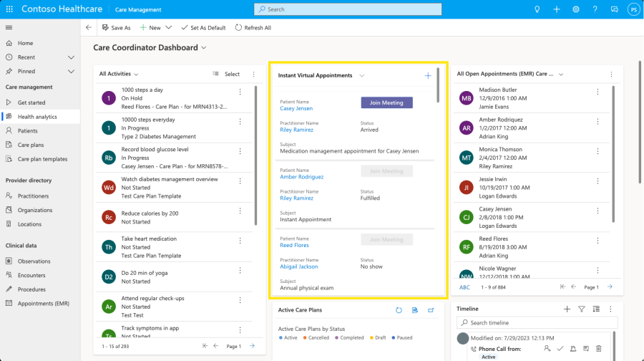Image resolution: width=644 pixels, height=361 pixels.
Task: Open the Riley Ramirez practitioner link
Action: [x=296, y=130]
